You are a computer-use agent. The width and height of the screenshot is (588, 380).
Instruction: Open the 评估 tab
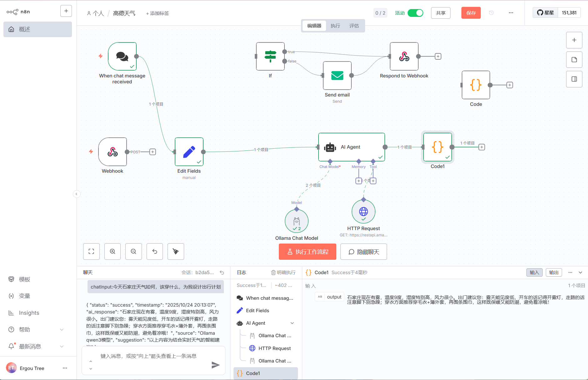pos(354,26)
